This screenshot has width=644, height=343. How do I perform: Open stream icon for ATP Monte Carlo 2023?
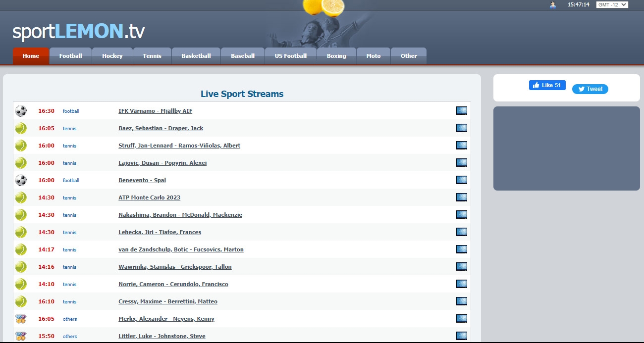coord(461,197)
